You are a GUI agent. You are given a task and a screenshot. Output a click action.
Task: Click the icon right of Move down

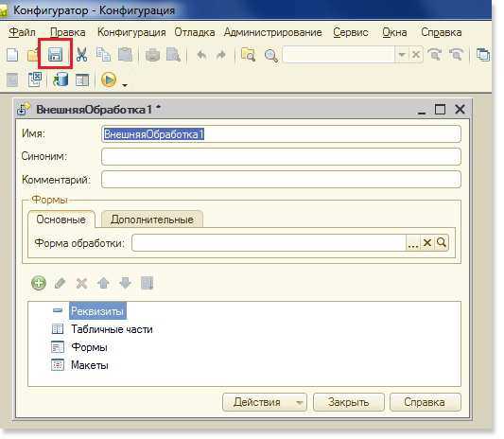(x=147, y=283)
